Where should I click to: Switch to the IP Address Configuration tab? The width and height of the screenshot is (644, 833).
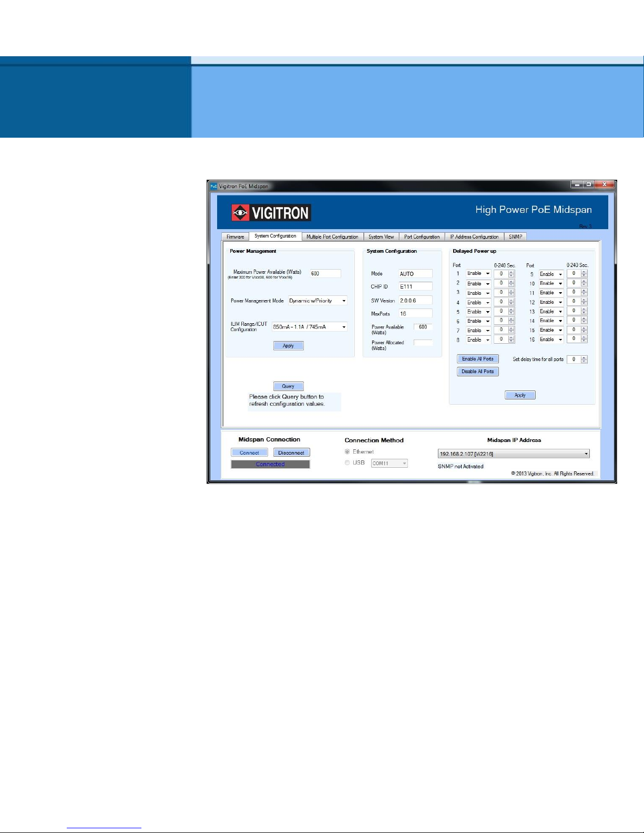[x=474, y=237]
